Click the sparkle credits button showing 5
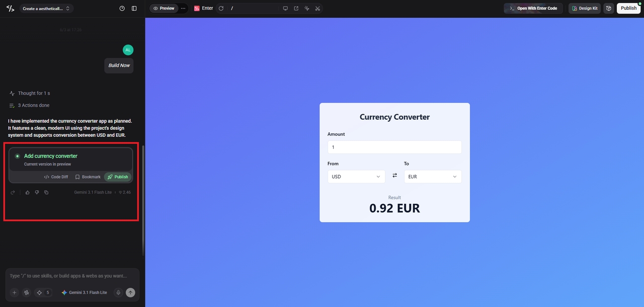This screenshot has height=307, width=644. (43, 292)
